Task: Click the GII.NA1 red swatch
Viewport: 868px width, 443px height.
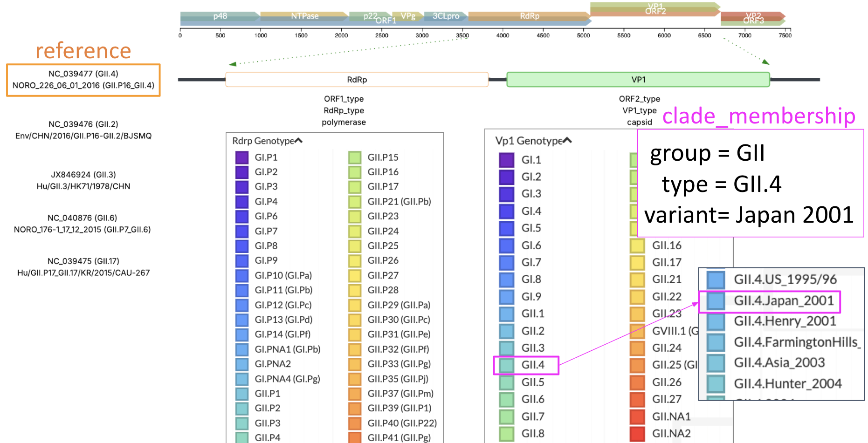Action: tap(637, 416)
